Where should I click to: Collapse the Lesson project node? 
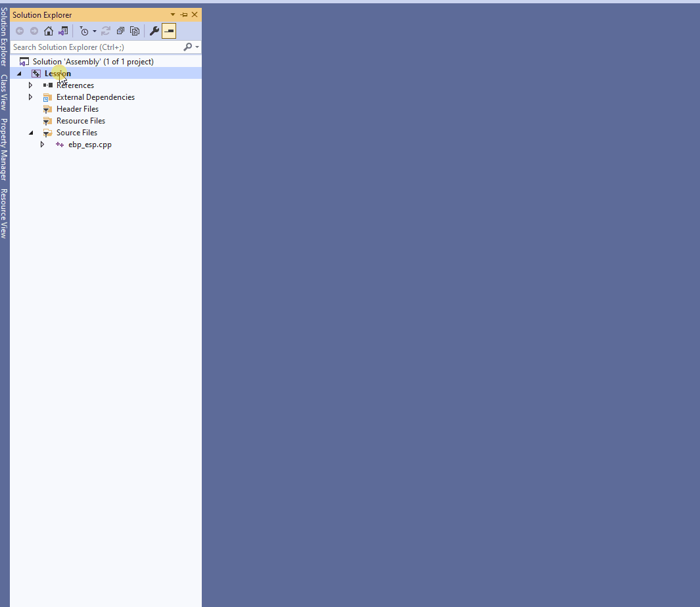[19, 74]
